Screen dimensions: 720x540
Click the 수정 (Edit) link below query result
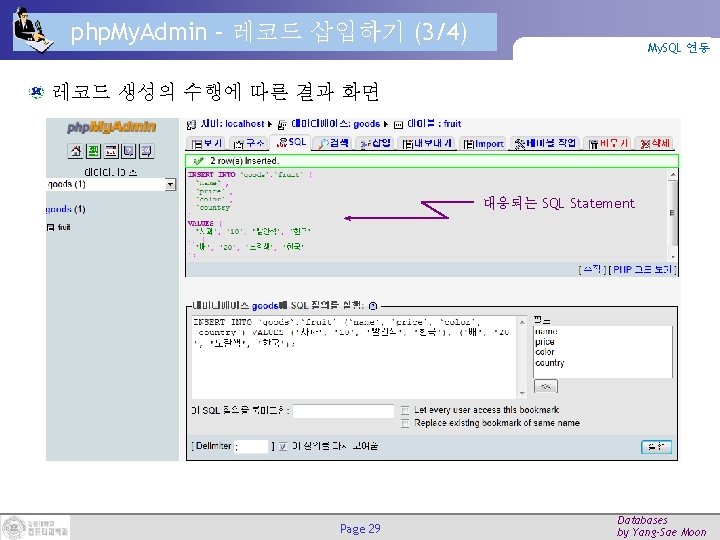(x=592, y=270)
